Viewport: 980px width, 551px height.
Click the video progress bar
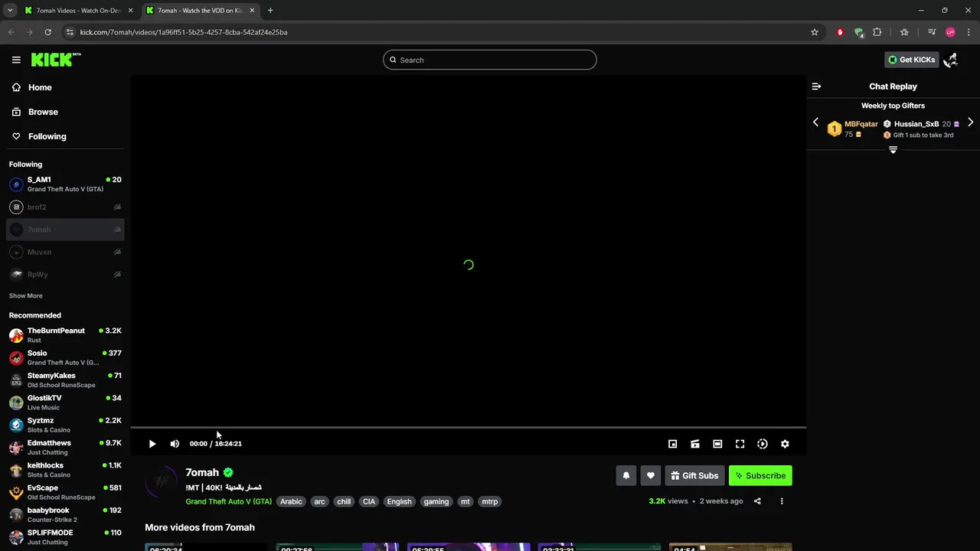[x=469, y=428]
